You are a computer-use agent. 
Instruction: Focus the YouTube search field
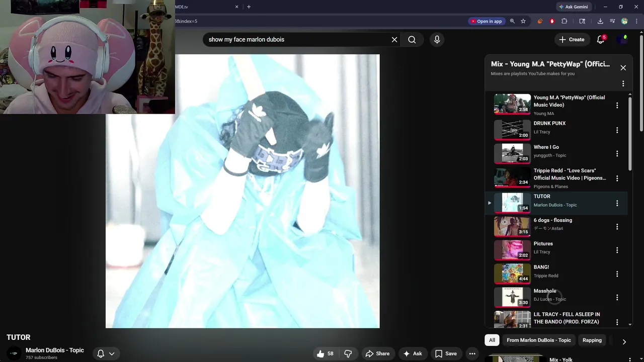[296, 40]
